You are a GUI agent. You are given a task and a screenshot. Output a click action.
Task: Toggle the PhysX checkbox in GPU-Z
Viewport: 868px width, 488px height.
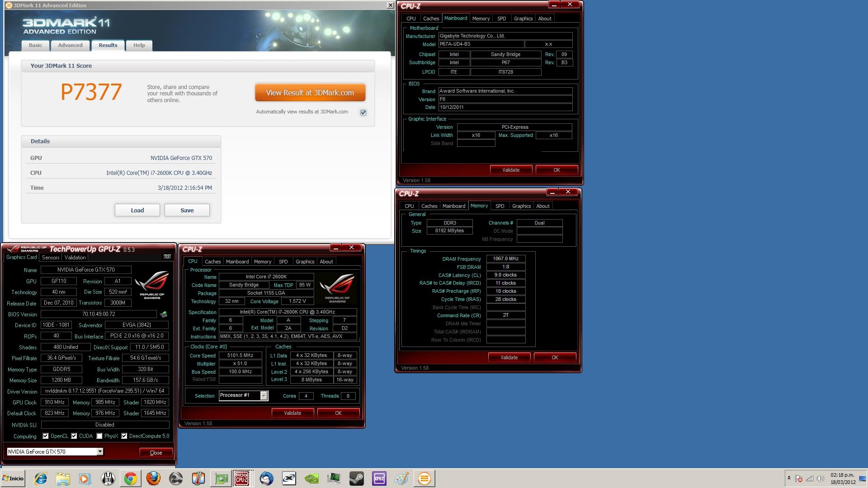[99, 436]
